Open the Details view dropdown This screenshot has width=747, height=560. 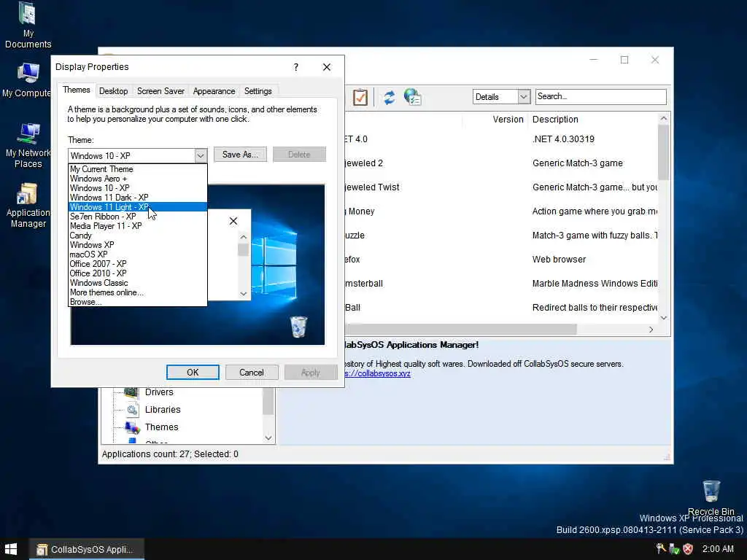pyautogui.click(x=524, y=97)
